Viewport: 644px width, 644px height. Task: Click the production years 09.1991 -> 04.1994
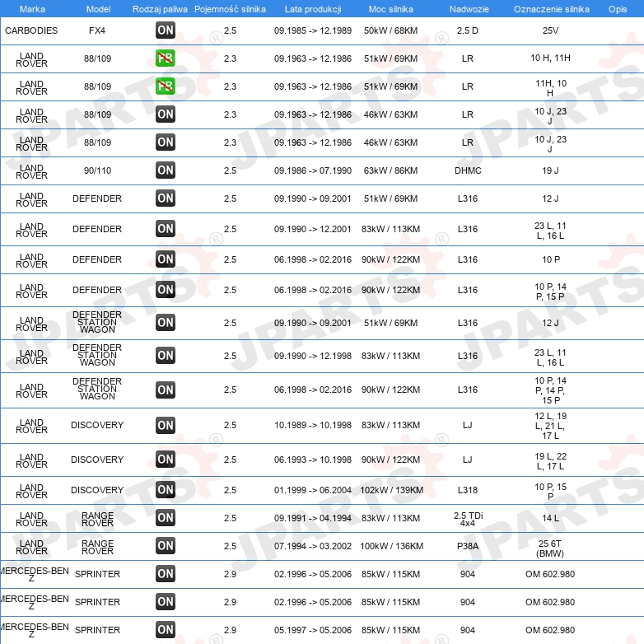pos(313,518)
